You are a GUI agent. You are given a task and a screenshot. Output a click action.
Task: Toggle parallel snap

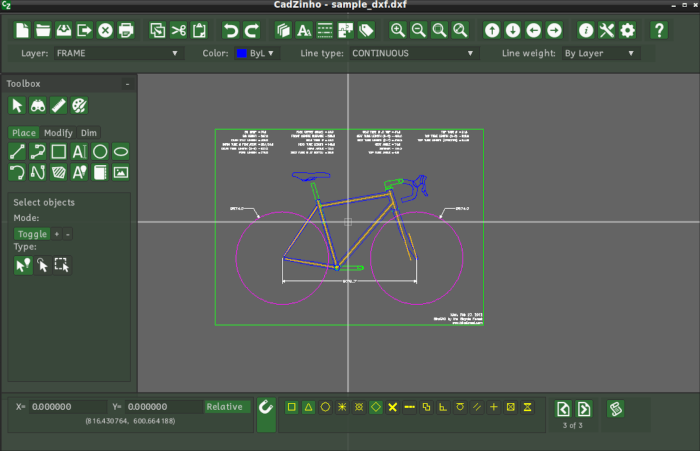click(477, 407)
